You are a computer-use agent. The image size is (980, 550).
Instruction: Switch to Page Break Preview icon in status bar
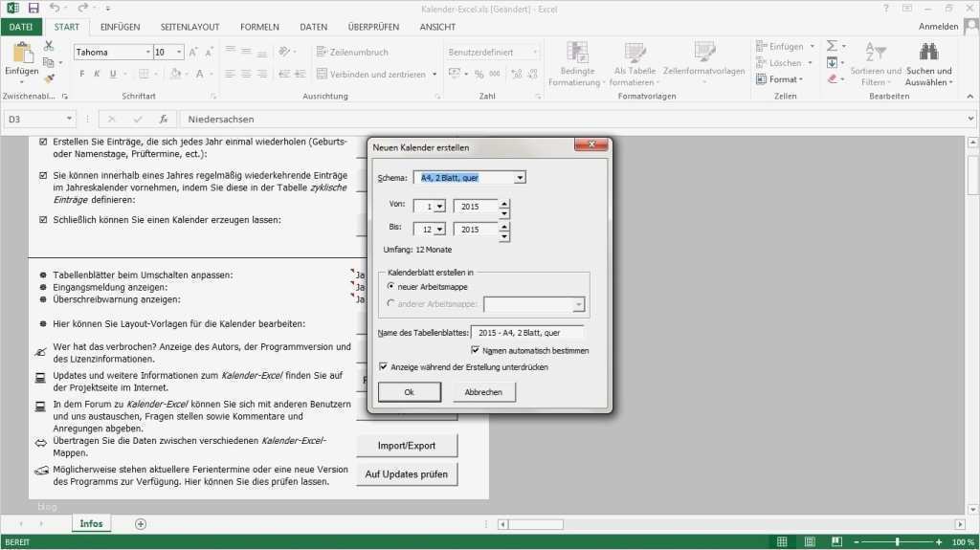pos(836,542)
